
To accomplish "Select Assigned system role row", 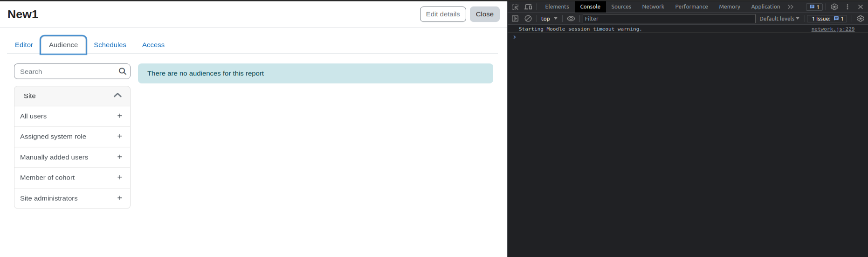I will pos(72,137).
